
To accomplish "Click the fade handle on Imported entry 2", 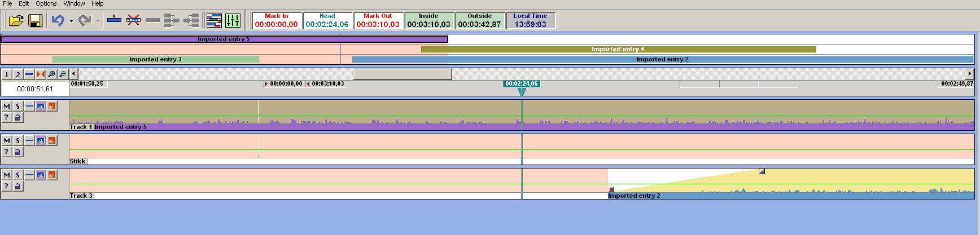I will (762, 171).
